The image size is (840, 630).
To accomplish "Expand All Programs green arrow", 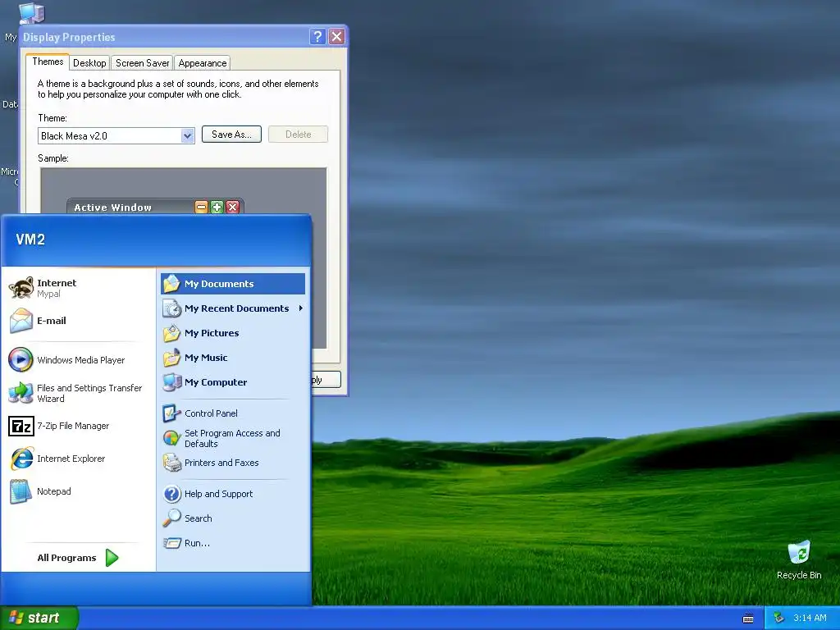I will 112,558.
